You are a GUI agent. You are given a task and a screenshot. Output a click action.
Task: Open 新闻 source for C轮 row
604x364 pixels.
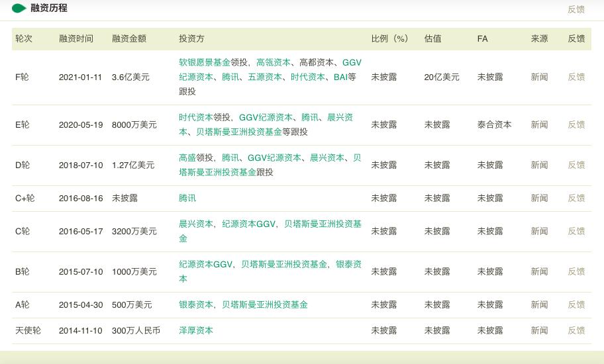coord(539,231)
